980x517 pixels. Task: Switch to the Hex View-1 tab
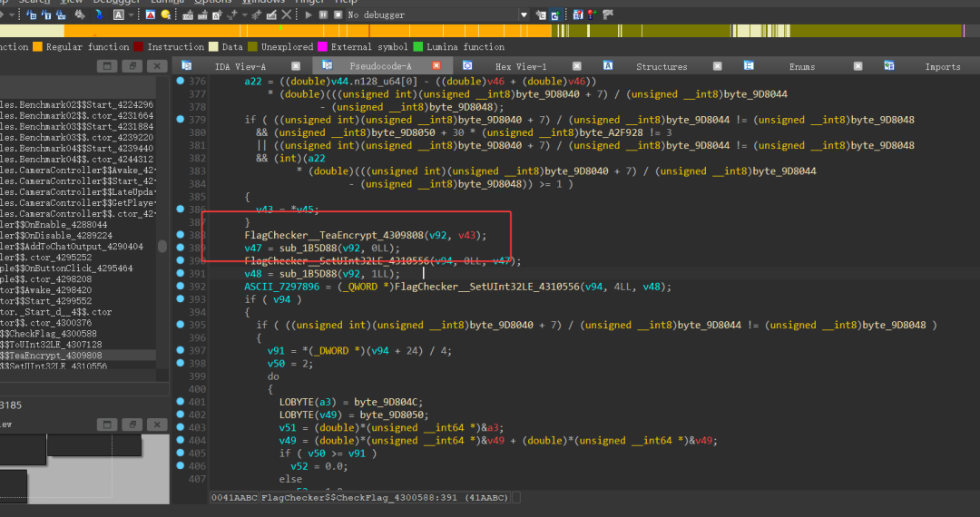(x=521, y=66)
